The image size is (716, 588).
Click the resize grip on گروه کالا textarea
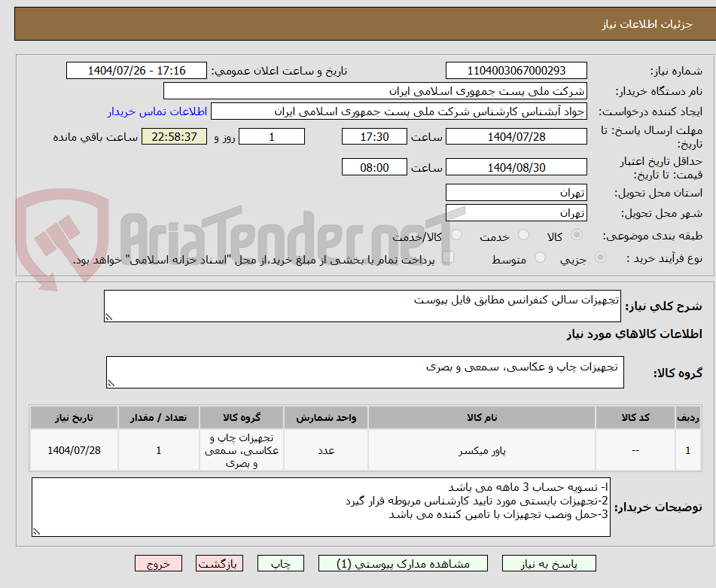click(x=111, y=382)
